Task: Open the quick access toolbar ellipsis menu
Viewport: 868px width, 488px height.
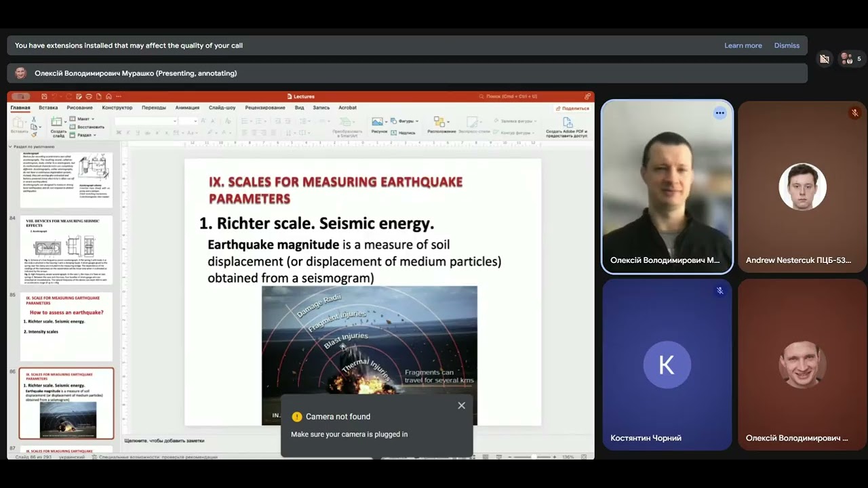Action: click(x=119, y=96)
